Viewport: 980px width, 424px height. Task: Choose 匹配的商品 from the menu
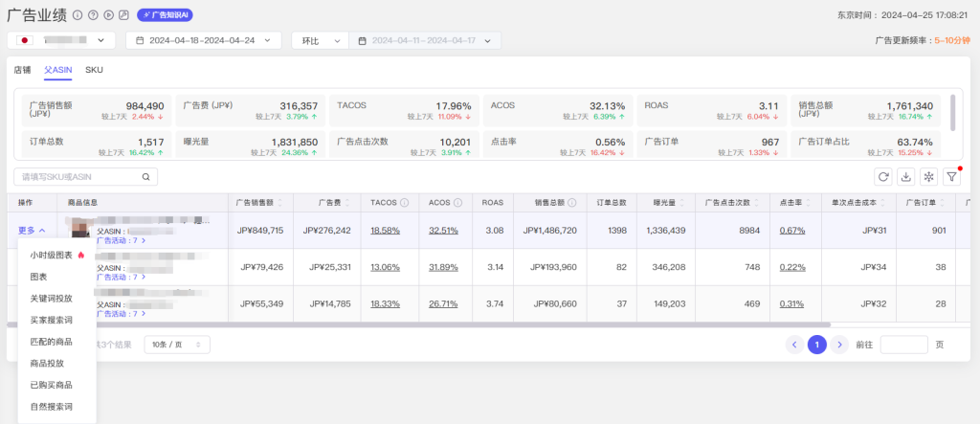pos(56,342)
